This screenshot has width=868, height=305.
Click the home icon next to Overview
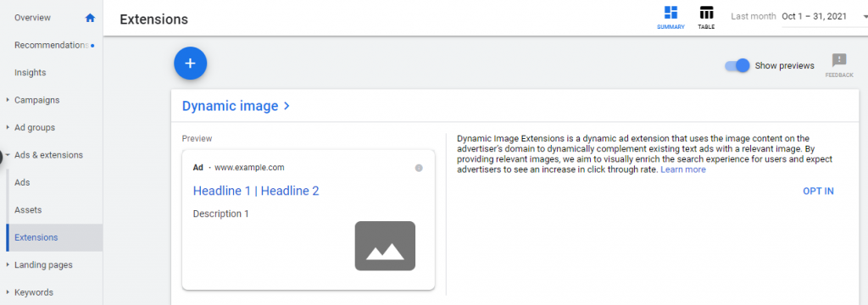point(90,18)
